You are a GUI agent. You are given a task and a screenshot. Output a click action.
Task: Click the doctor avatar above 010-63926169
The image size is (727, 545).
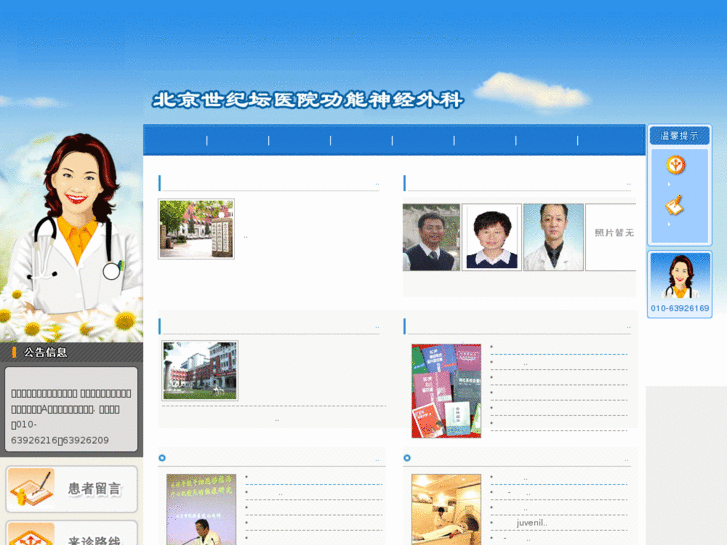point(679,276)
